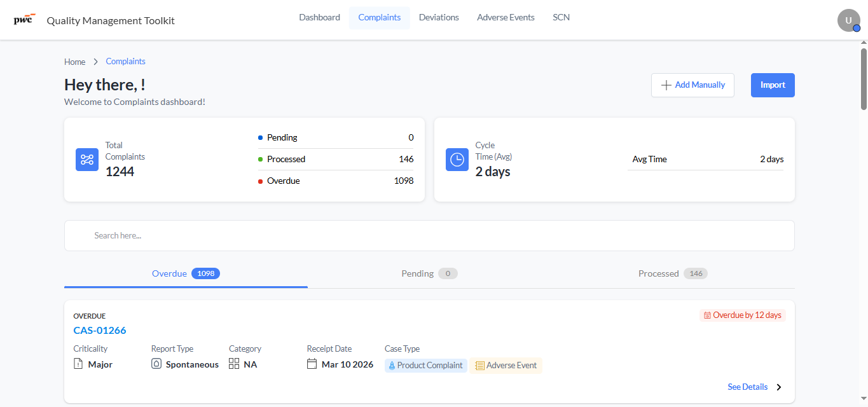Click the breadcrumb chevron separator after Home

[x=96, y=62]
